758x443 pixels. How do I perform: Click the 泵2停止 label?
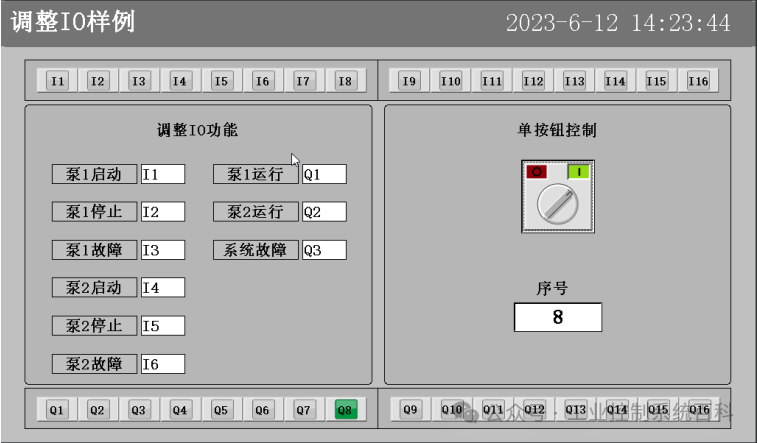[94, 325]
